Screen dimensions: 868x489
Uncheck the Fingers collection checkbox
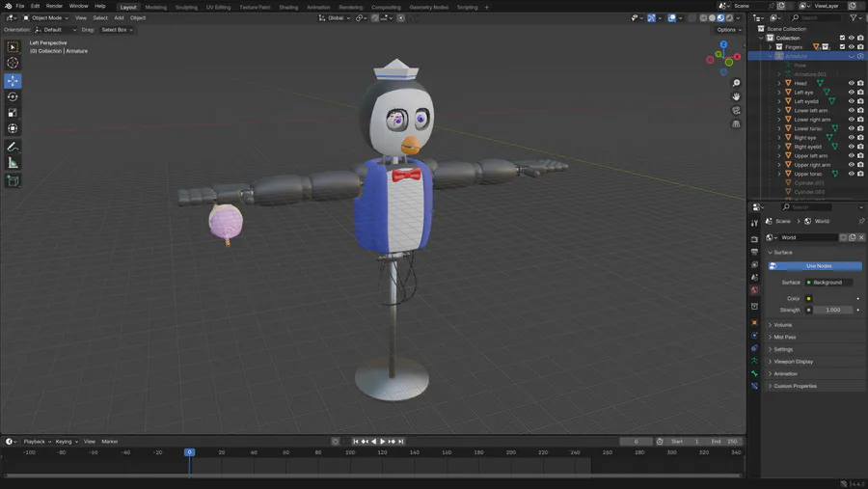[x=843, y=47]
